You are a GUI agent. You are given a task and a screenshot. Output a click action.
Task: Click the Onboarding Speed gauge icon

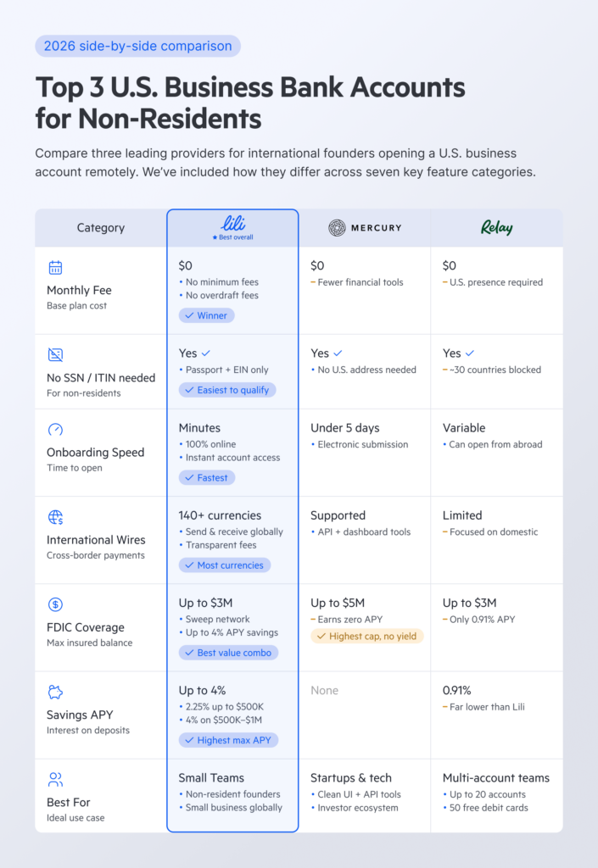pyautogui.click(x=55, y=430)
